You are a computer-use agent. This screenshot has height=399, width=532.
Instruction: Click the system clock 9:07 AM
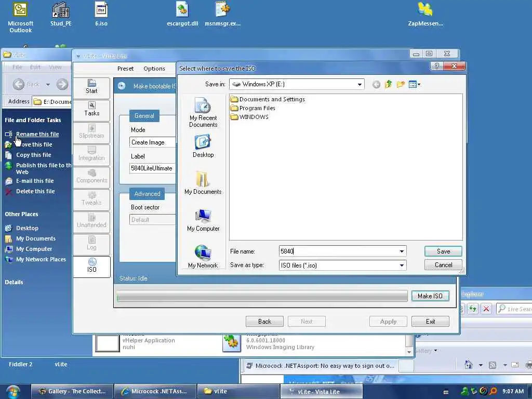coord(513,391)
